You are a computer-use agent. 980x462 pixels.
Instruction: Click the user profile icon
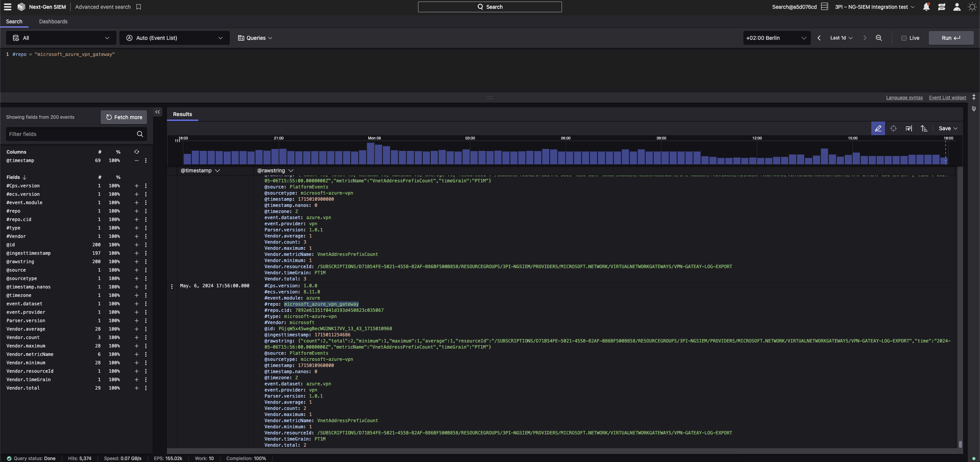[957, 7]
